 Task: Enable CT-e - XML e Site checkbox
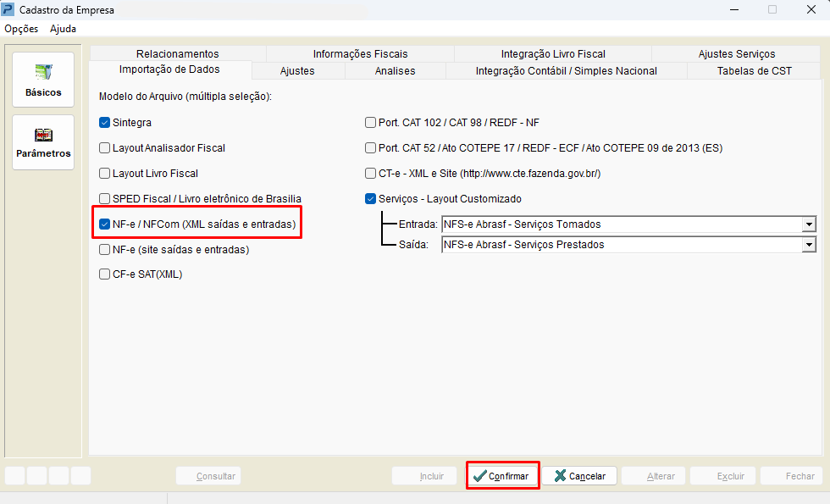[371, 173]
